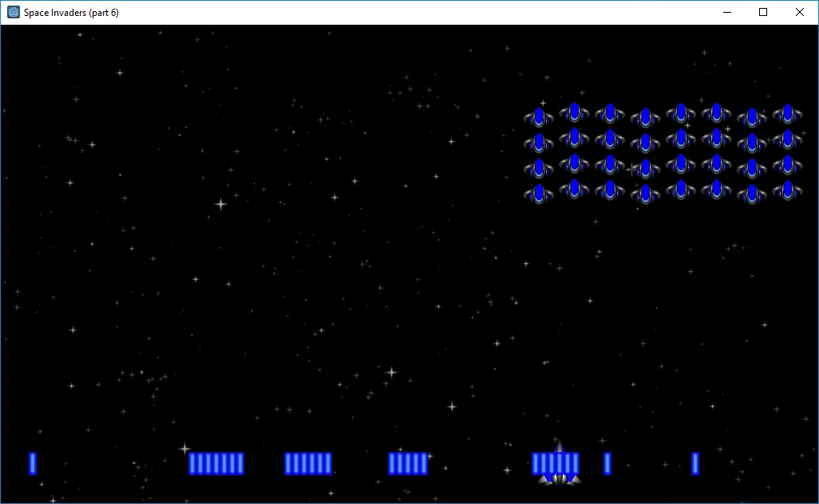Click the bottom-right alien in the formation

[x=787, y=191]
